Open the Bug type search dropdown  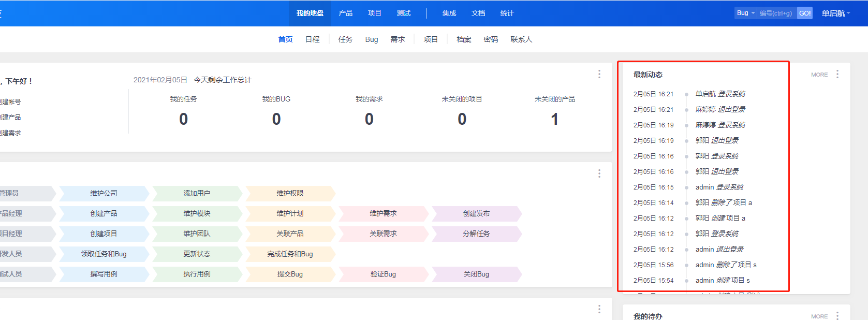(746, 13)
